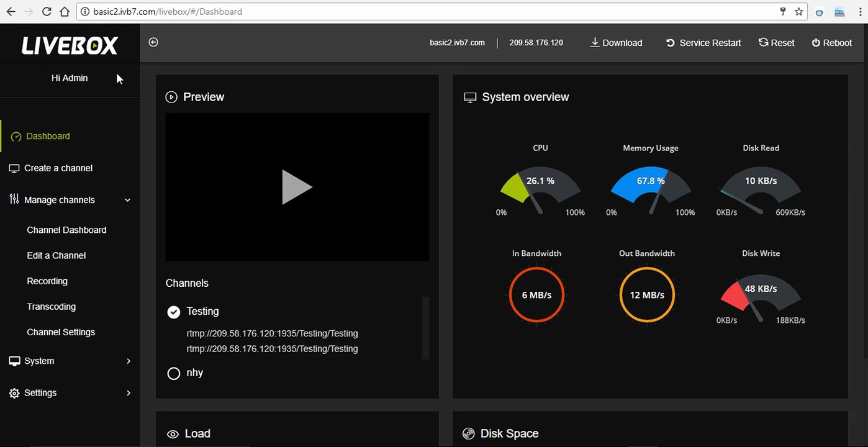
Task: Click the Disk Space disc icon
Action: [469, 433]
